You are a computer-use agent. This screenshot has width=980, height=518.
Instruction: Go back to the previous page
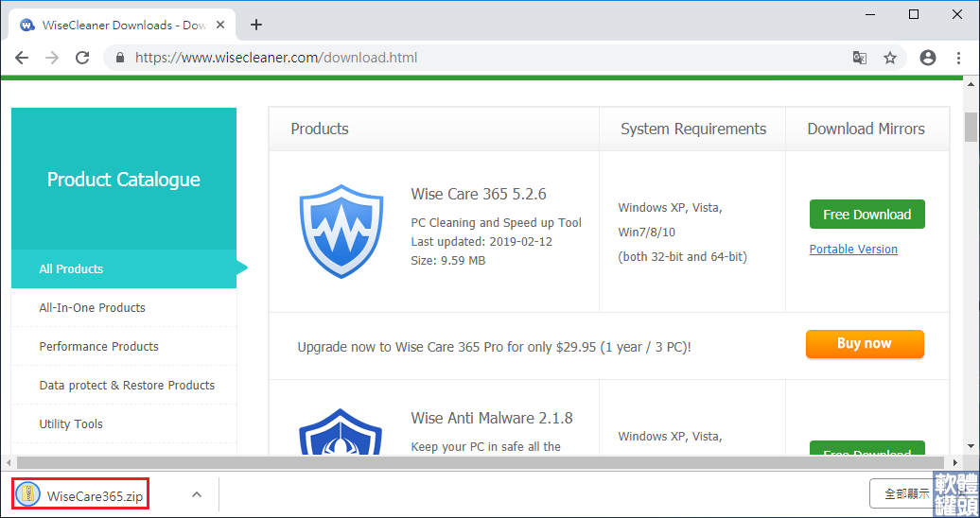tap(22, 58)
